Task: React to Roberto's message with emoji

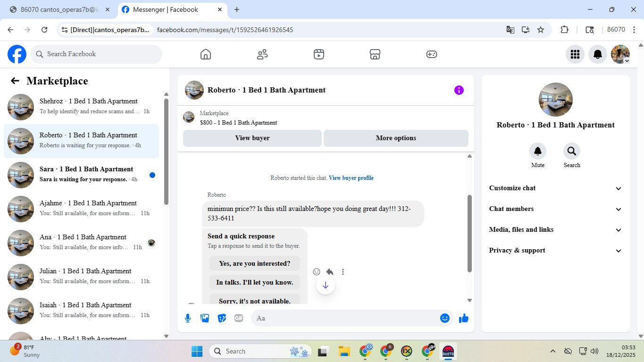Action: click(317, 272)
